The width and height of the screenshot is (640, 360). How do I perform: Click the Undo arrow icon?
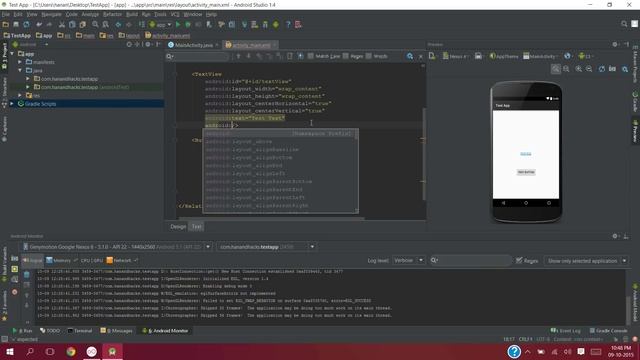(x=39, y=24)
